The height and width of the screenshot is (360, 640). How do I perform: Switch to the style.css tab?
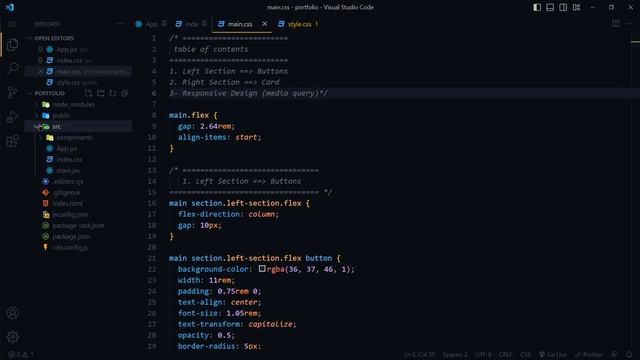(299, 24)
